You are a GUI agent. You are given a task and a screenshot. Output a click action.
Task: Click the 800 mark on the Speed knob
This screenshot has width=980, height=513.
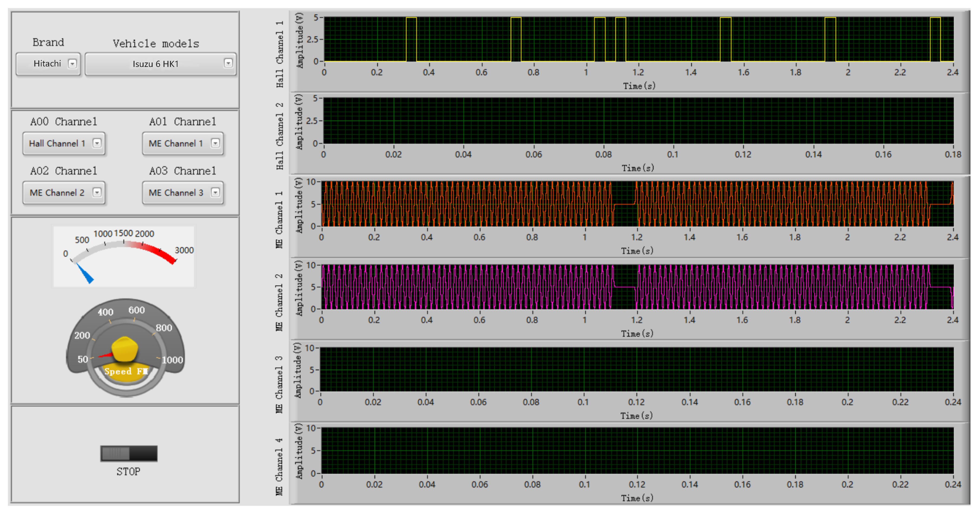click(x=164, y=328)
